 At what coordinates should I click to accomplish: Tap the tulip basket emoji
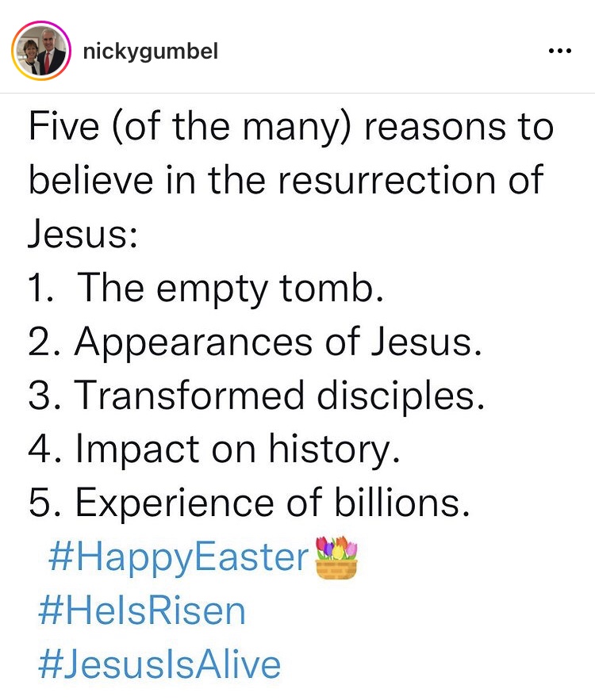click(x=336, y=557)
